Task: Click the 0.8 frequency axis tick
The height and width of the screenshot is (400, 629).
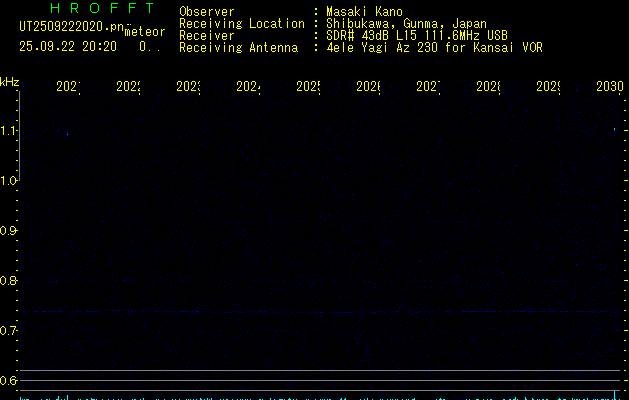Action: (x=10, y=281)
